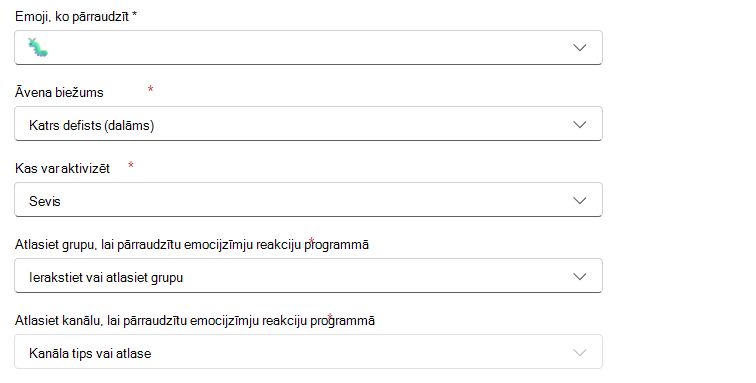Image resolution: width=756 pixels, height=383 pixels.
Task: Click the asterisk after the Emoji, ko pārraudzīt label
Action: point(135,15)
